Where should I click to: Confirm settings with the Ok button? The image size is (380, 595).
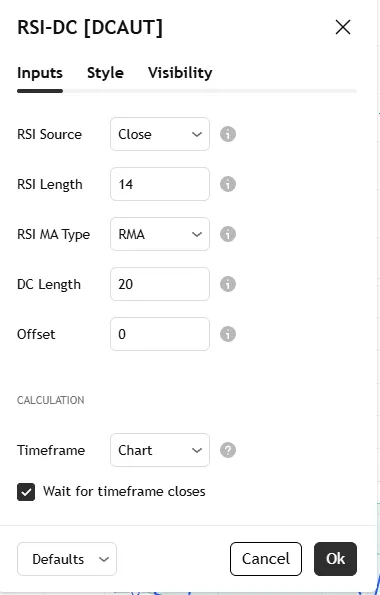335,559
